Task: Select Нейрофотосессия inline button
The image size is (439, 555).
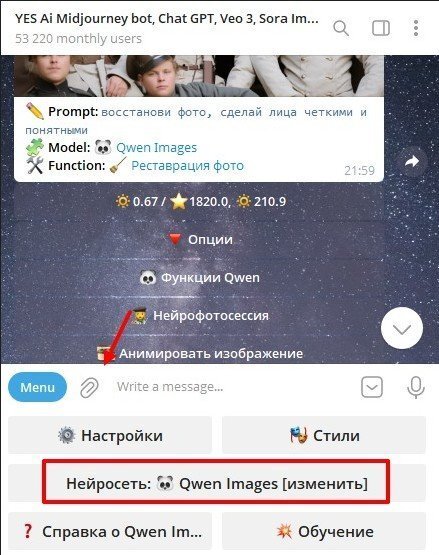Action: (199, 316)
